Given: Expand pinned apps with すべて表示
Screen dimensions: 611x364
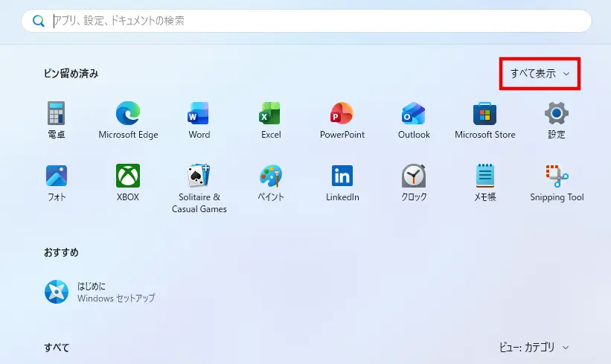Looking at the screenshot, I should [540, 73].
